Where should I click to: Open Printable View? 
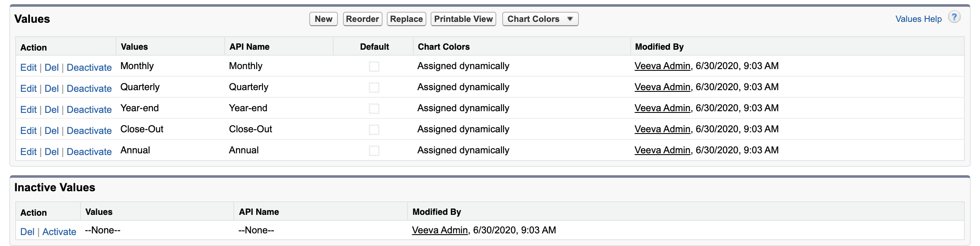(x=463, y=19)
